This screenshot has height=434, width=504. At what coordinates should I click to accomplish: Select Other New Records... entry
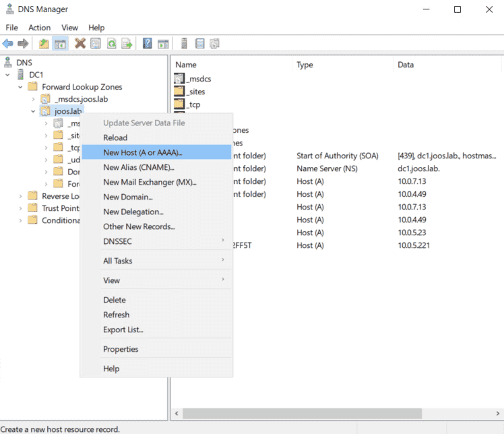click(156, 226)
